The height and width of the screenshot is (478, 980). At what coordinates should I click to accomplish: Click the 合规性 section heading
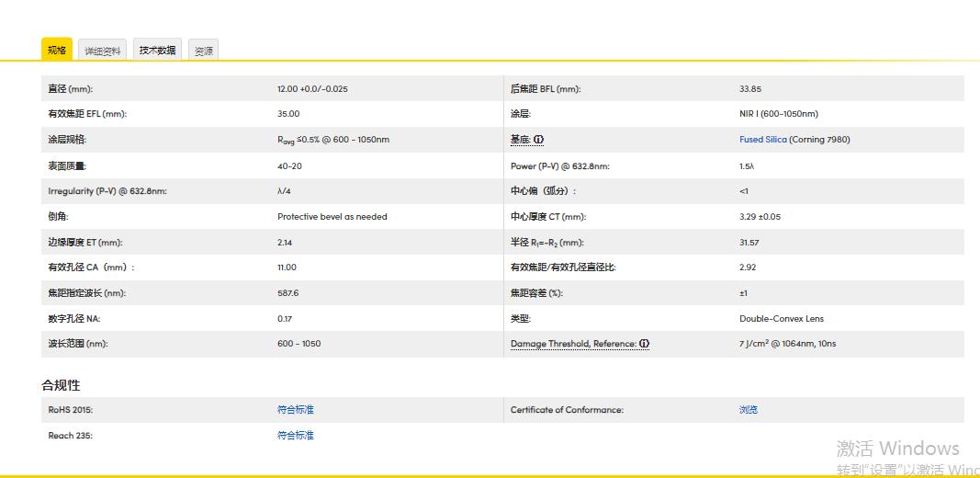(61, 385)
